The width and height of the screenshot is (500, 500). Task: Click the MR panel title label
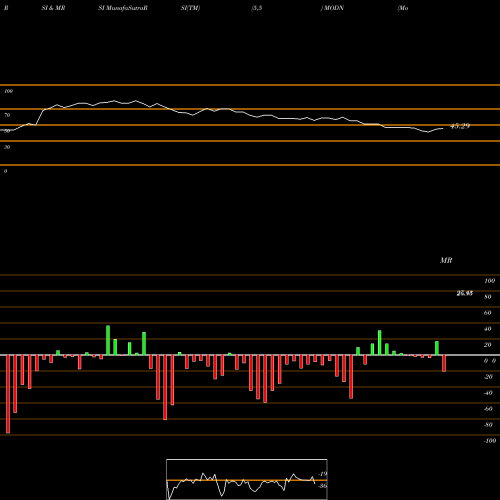point(446,260)
